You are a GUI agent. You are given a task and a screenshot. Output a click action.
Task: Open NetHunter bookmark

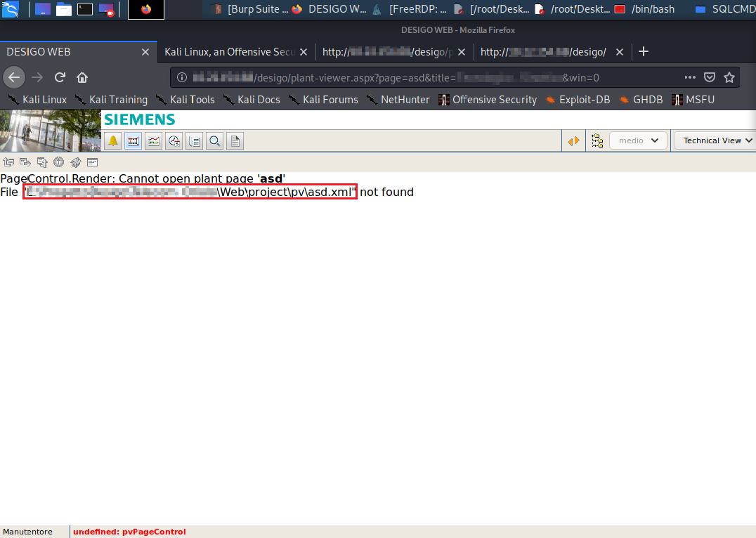[398, 100]
